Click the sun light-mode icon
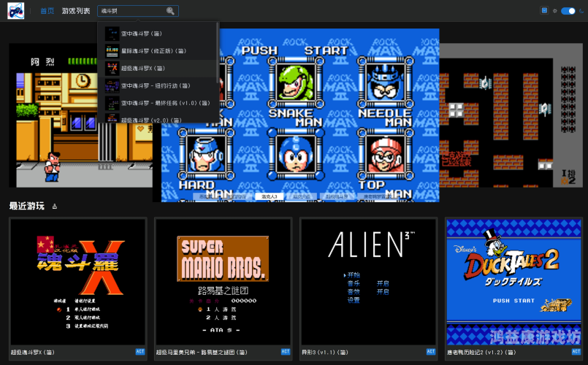Image resolution: width=588 pixels, height=365 pixels. (554, 11)
